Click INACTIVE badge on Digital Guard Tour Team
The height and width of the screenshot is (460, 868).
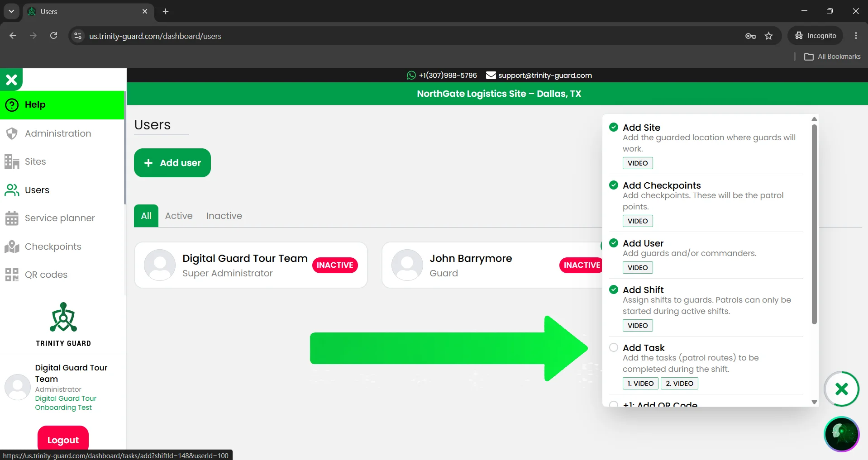[335, 265]
